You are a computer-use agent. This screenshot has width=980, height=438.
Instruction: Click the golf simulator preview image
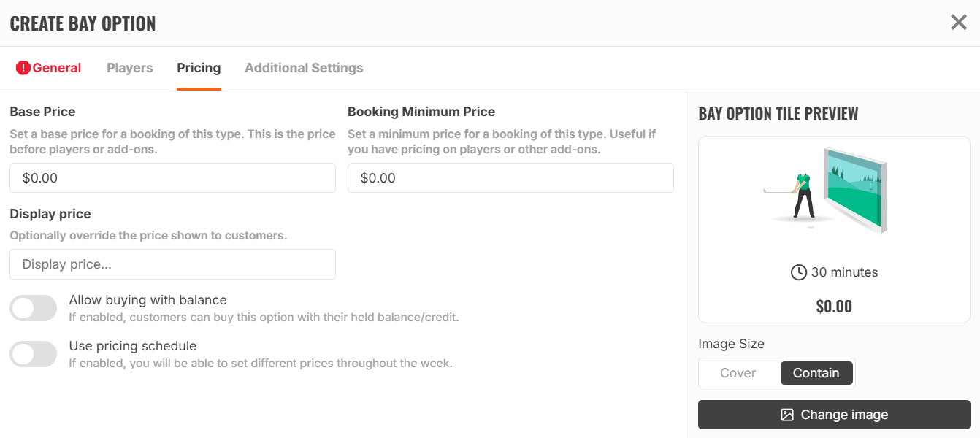pyautogui.click(x=827, y=191)
